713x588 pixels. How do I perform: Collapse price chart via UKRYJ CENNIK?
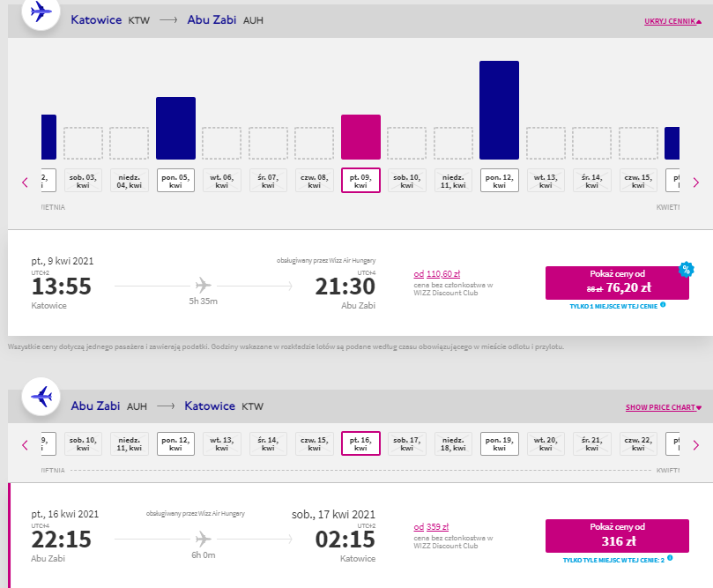pos(672,21)
